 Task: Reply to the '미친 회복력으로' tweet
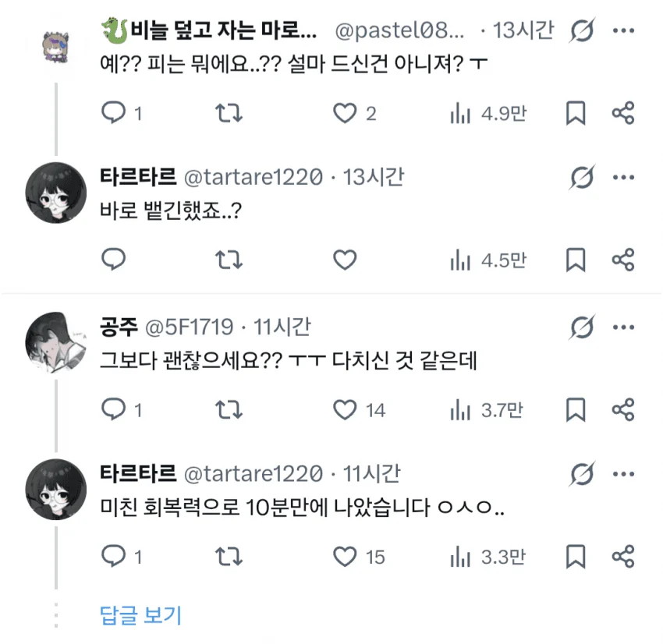pos(122,557)
